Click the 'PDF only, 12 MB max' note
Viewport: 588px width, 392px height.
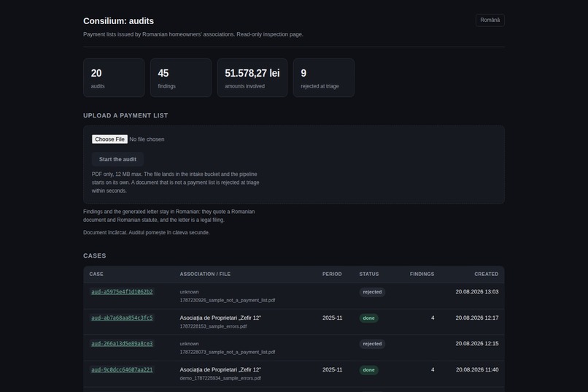pos(176,182)
